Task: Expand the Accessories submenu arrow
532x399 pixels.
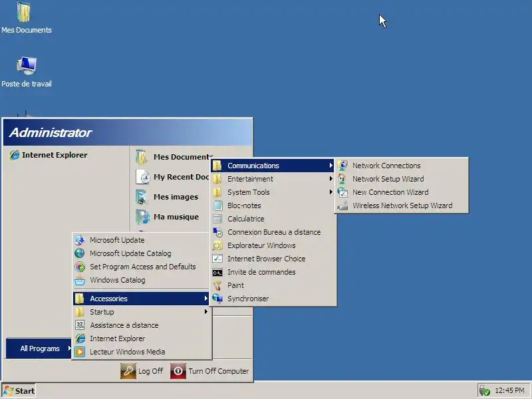Action: [205, 299]
